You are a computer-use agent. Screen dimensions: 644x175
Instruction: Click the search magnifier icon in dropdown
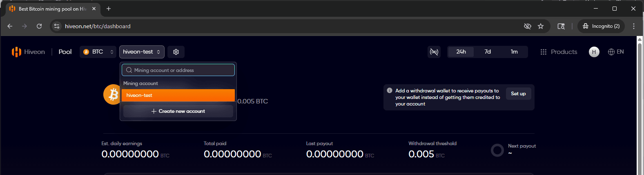point(129,70)
